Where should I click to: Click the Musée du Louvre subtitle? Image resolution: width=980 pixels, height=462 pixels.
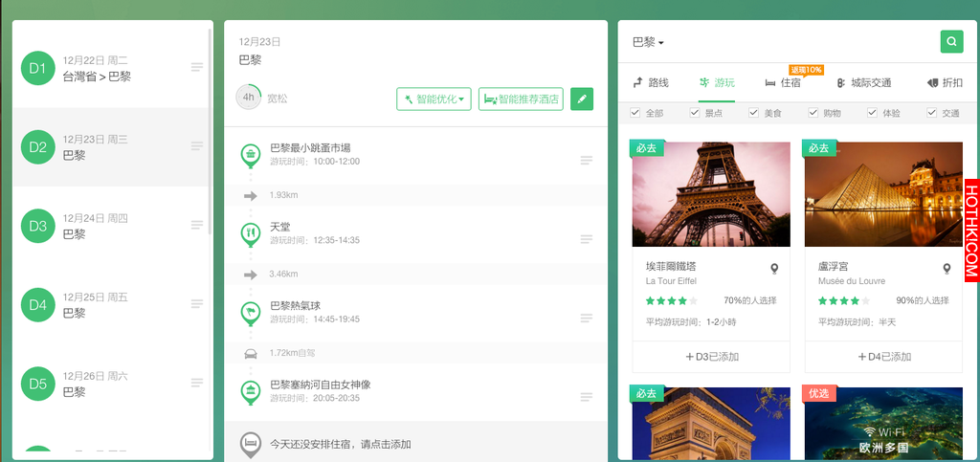[x=852, y=281]
